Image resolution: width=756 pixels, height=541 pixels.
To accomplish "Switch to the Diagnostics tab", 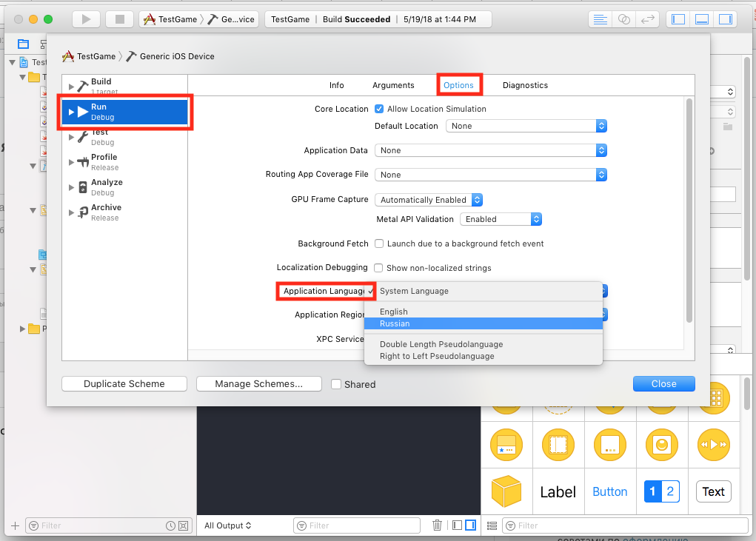I will click(525, 85).
